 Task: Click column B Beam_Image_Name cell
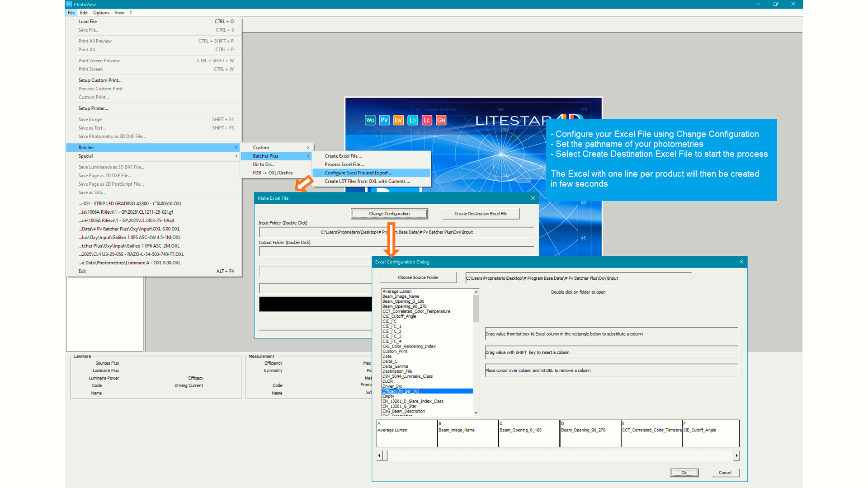pos(468,434)
